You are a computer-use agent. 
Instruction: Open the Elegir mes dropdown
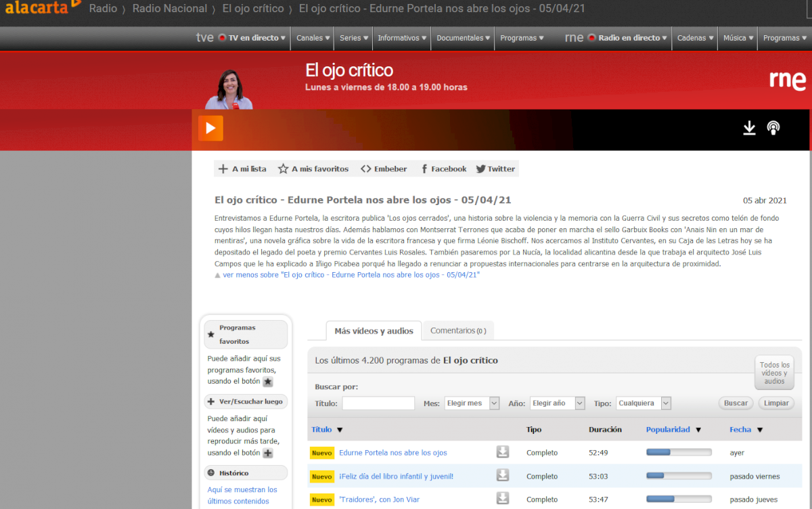point(472,403)
